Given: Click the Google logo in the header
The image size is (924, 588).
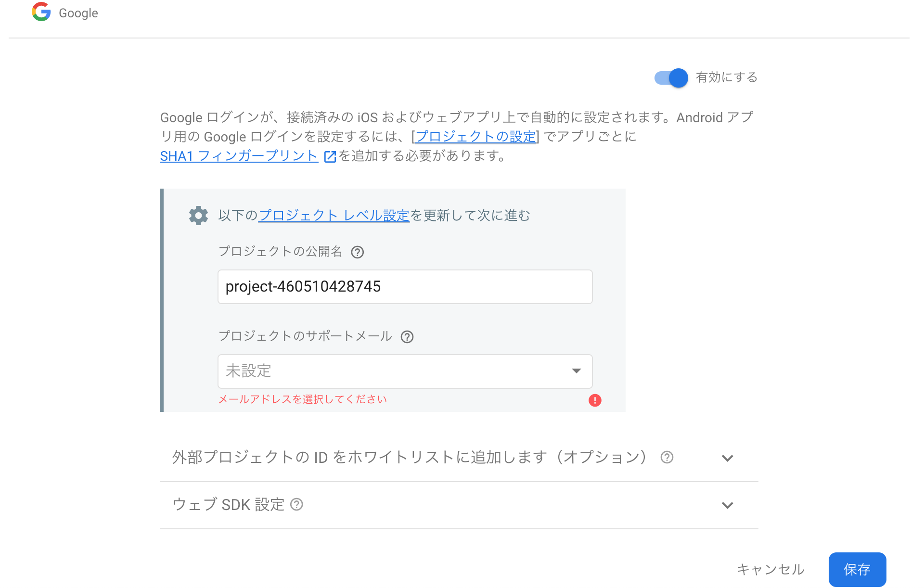Looking at the screenshot, I should [41, 13].
